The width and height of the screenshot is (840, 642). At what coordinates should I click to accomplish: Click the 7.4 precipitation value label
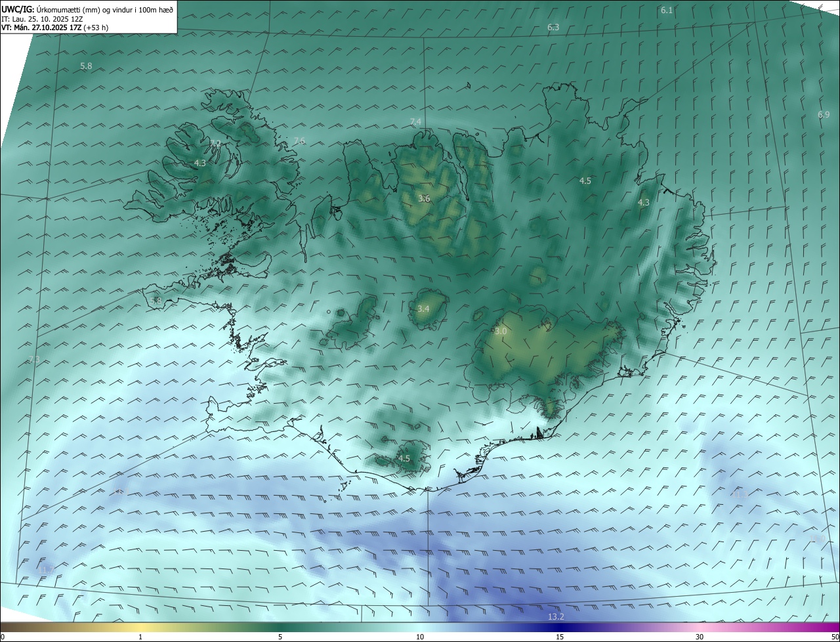click(x=415, y=121)
